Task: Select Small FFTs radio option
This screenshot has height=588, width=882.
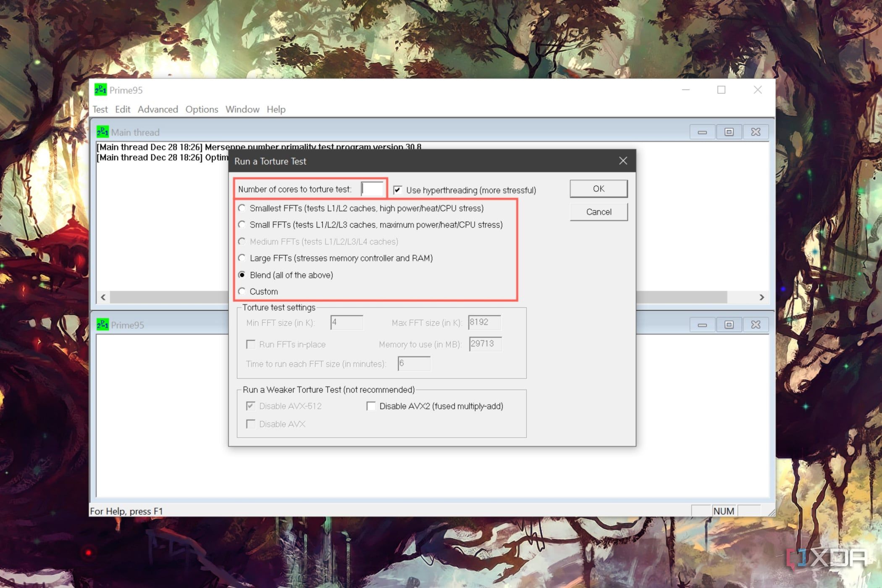Action: click(242, 225)
